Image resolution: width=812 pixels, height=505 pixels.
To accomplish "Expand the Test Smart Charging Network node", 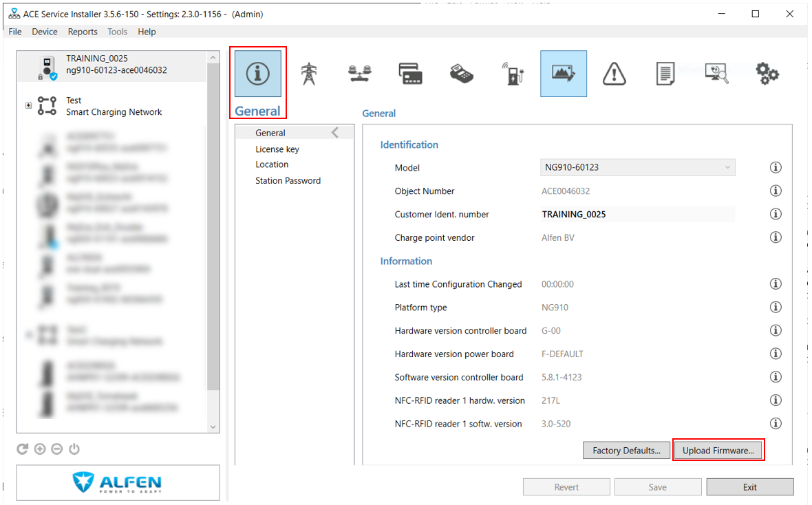I will point(28,105).
